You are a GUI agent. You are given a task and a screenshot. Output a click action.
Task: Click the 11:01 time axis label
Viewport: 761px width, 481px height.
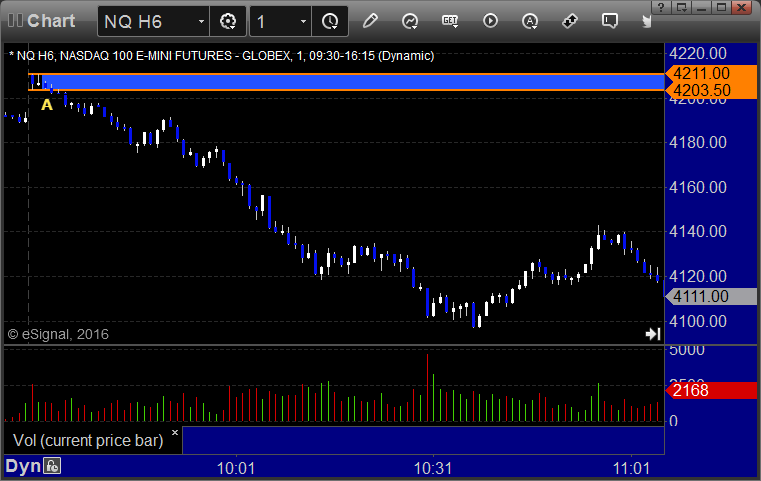tap(631, 468)
